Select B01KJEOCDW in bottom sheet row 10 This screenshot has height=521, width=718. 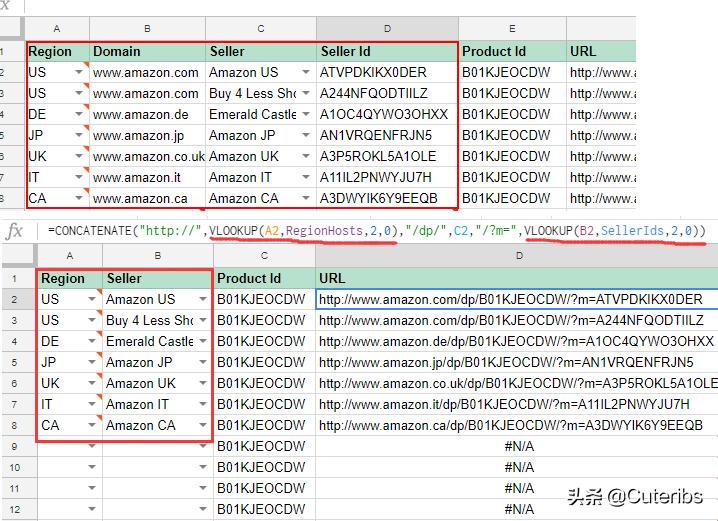pos(264,467)
